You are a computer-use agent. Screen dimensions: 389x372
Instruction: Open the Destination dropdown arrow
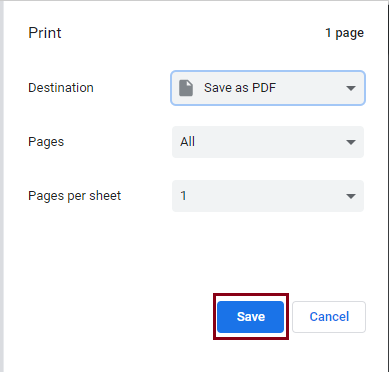coord(350,88)
